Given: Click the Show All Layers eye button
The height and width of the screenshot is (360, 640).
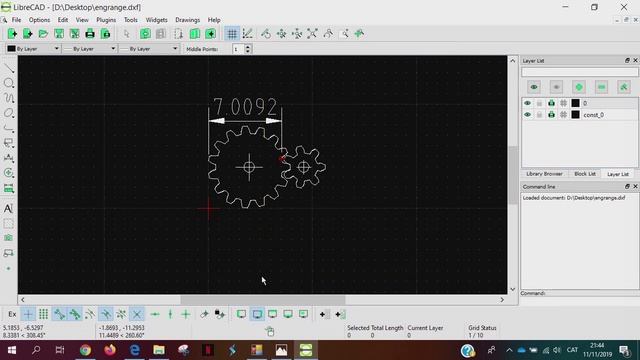Looking at the screenshot, I should tap(534, 87).
